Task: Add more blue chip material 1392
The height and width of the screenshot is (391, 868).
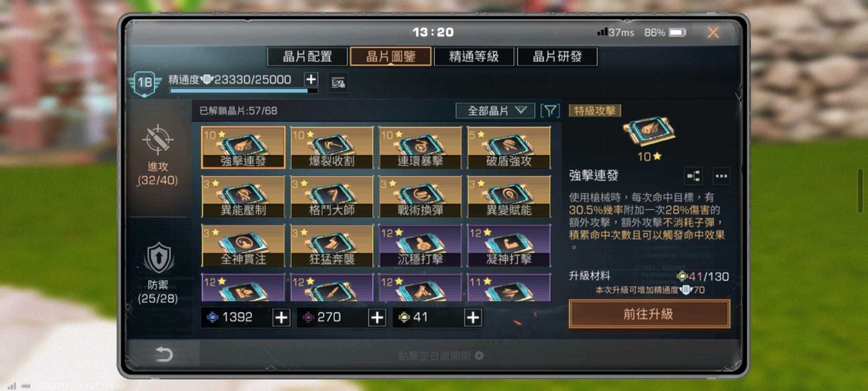Action: click(282, 317)
